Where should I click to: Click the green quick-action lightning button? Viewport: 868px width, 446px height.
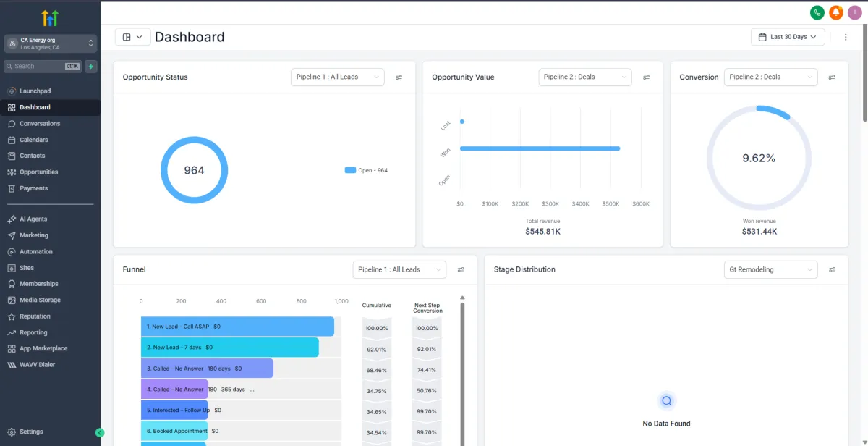(90, 66)
